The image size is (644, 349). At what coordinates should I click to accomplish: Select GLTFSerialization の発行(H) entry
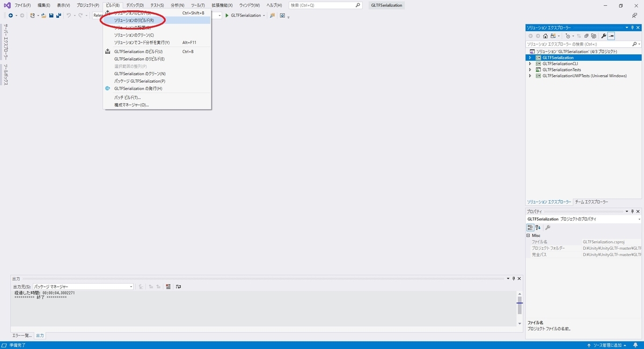(157, 88)
